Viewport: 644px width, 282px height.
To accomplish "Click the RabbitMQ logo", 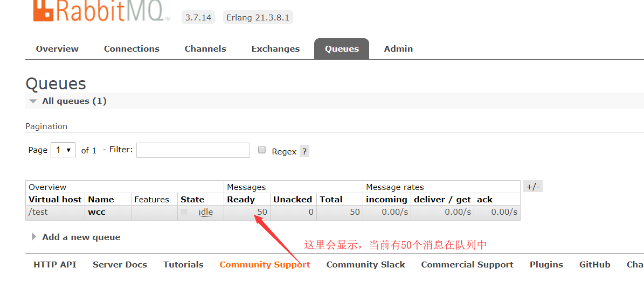I will coord(101,10).
